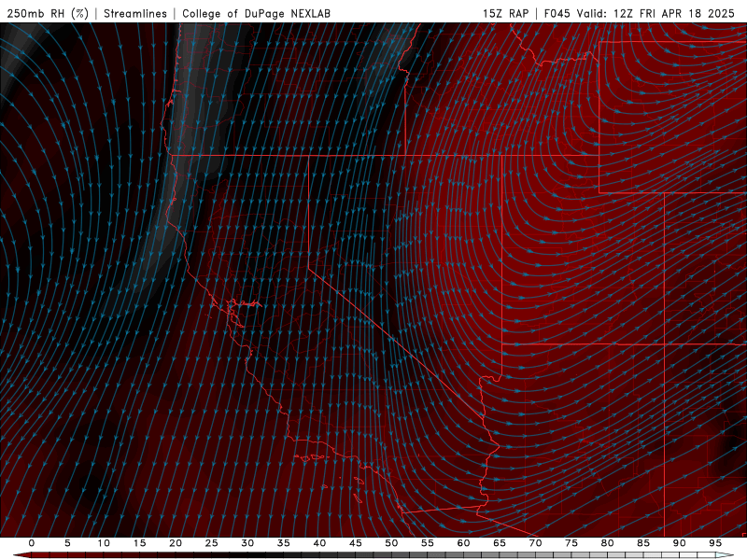Click the '15Z RAP' model label

pyautogui.click(x=505, y=13)
